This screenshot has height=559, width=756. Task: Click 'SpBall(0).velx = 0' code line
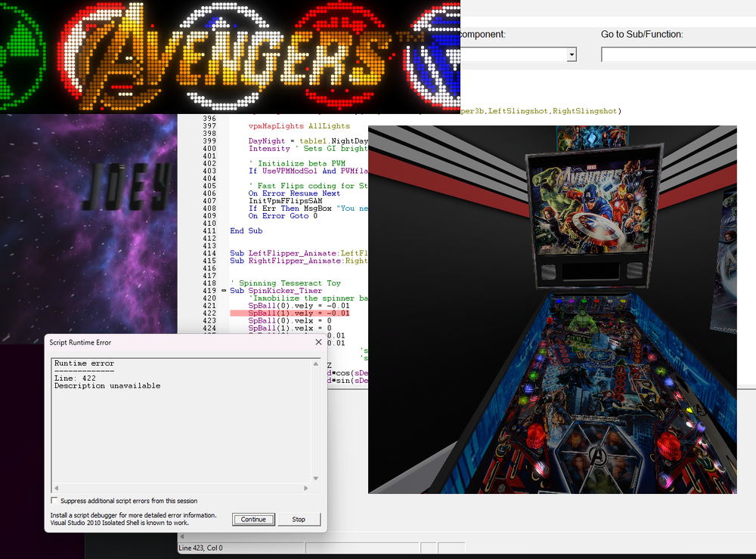click(x=290, y=320)
